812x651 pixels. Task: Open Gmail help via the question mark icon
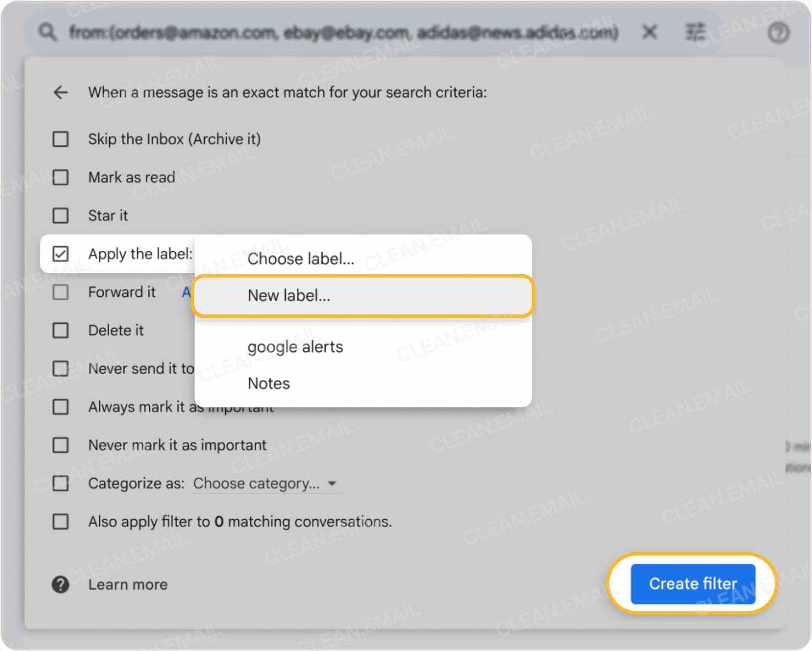click(x=779, y=33)
